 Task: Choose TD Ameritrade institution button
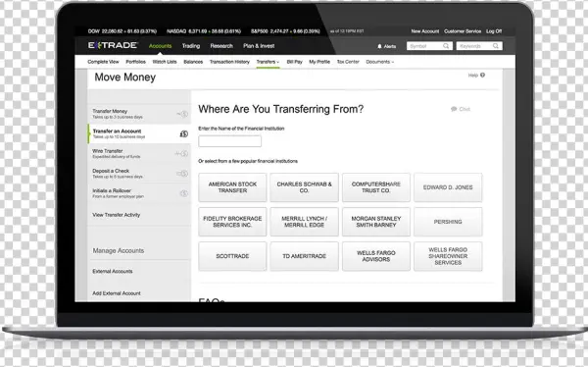(x=304, y=256)
